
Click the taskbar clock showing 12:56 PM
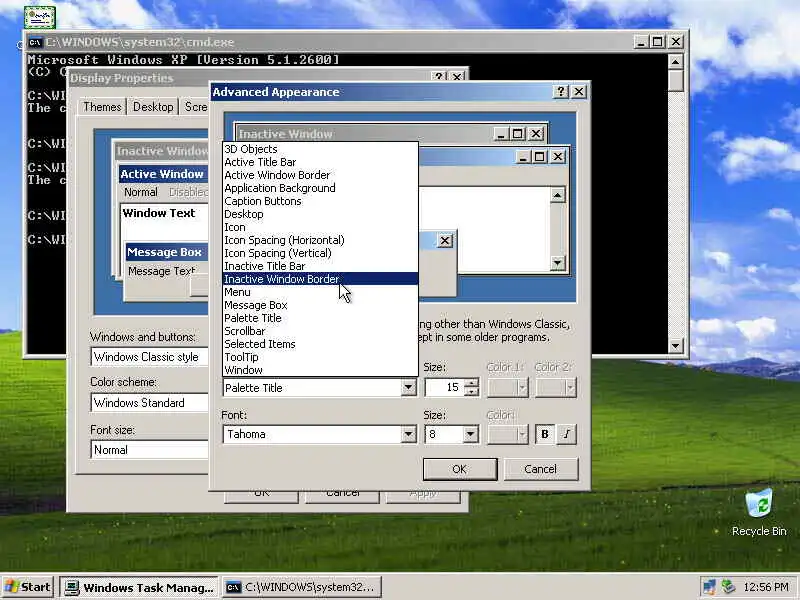pos(766,587)
